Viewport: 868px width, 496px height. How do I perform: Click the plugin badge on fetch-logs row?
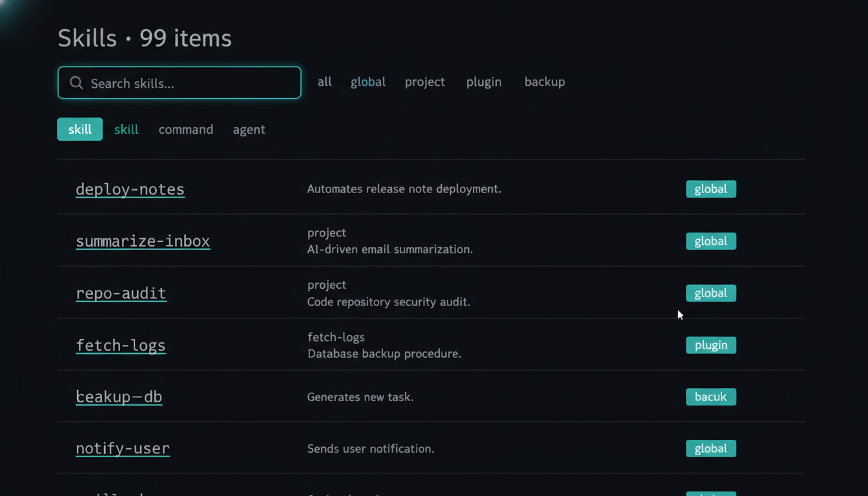(x=711, y=345)
